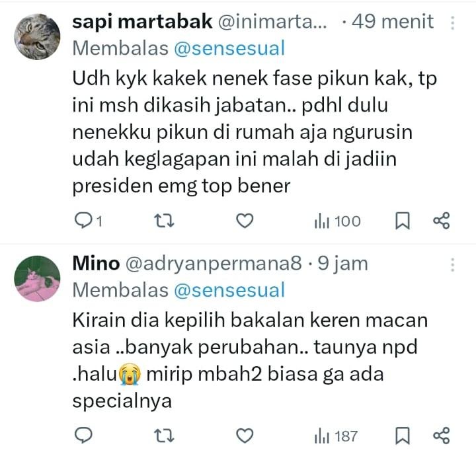Bookmark Mino's tweet
The image size is (476, 458).
401,436
